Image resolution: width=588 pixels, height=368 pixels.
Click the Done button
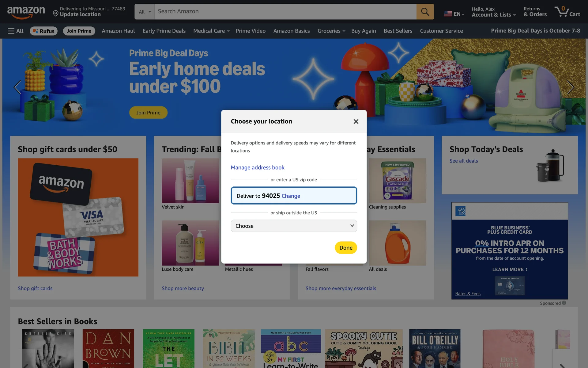click(346, 248)
